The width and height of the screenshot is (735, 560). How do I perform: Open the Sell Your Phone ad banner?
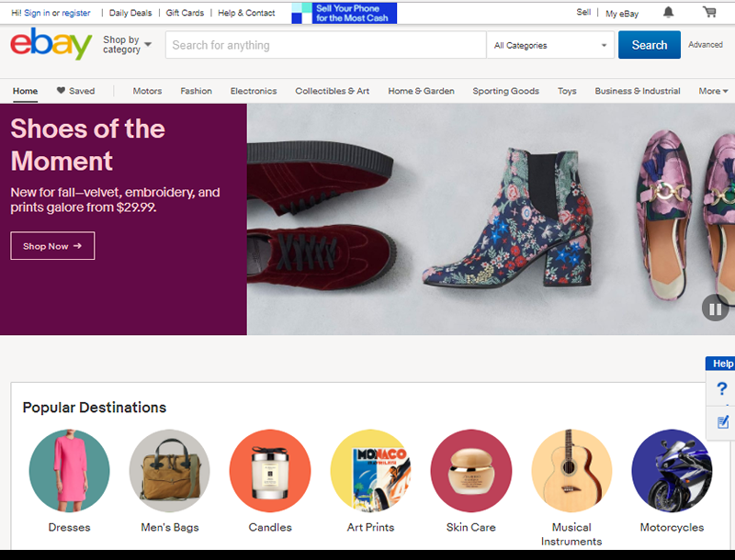click(344, 13)
